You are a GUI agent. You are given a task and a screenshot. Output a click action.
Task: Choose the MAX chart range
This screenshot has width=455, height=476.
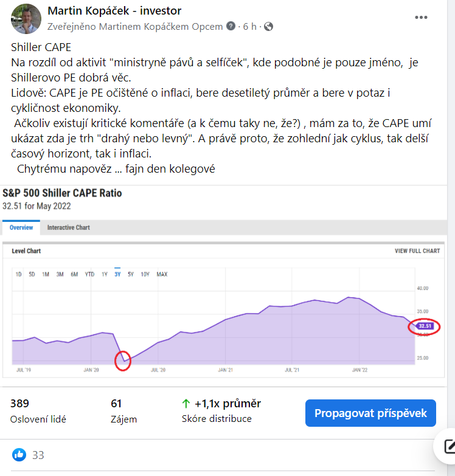pyautogui.click(x=162, y=274)
